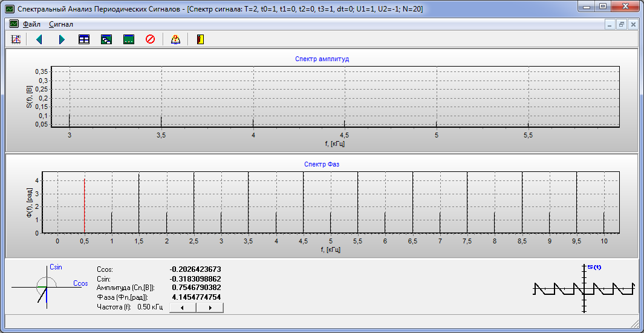This screenshot has height=333, width=644.
Task: Click the red prohibition circle icon
Action: click(x=151, y=39)
